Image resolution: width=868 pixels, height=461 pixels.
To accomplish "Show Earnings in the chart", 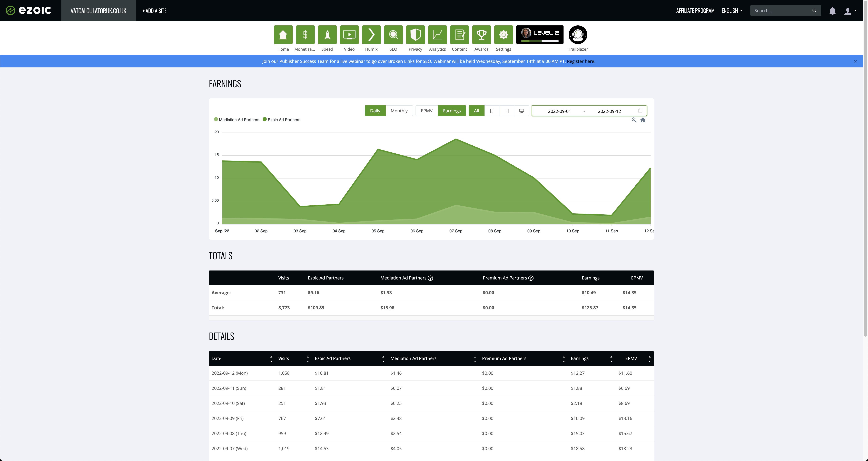I will pos(451,111).
